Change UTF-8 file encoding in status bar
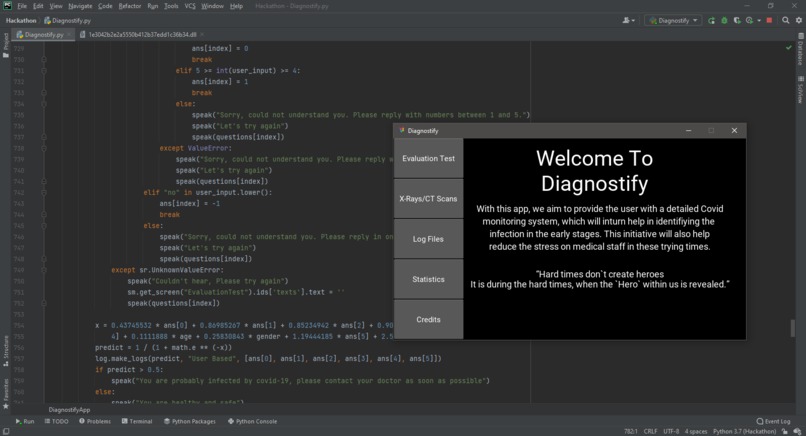 click(x=671, y=431)
